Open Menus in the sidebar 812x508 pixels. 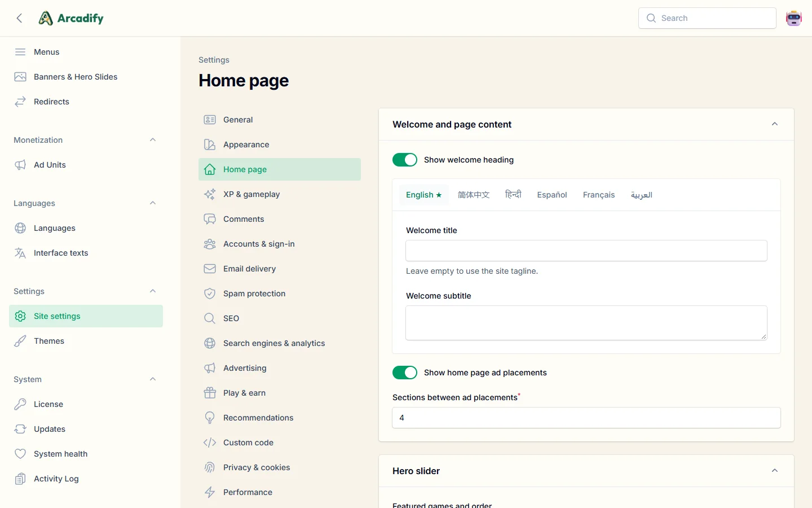pos(86,52)
